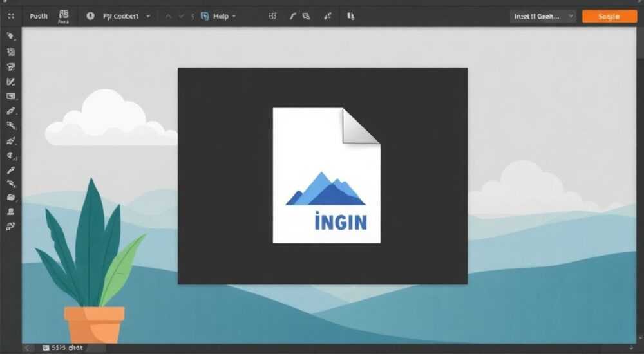The height and width of the screenshot is (354, 644).
Task: Click the checkmark icon in the top bar
Action: (182, 17)
